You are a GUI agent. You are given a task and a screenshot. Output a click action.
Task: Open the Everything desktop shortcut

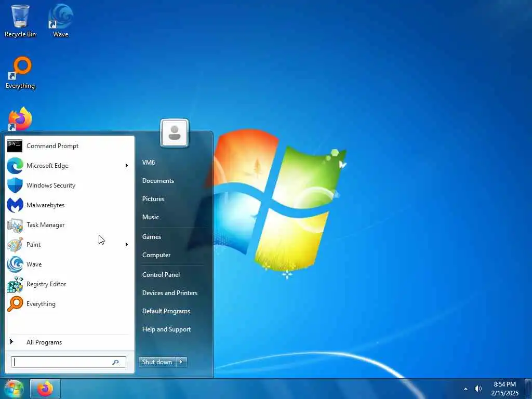tap(20, 73)
